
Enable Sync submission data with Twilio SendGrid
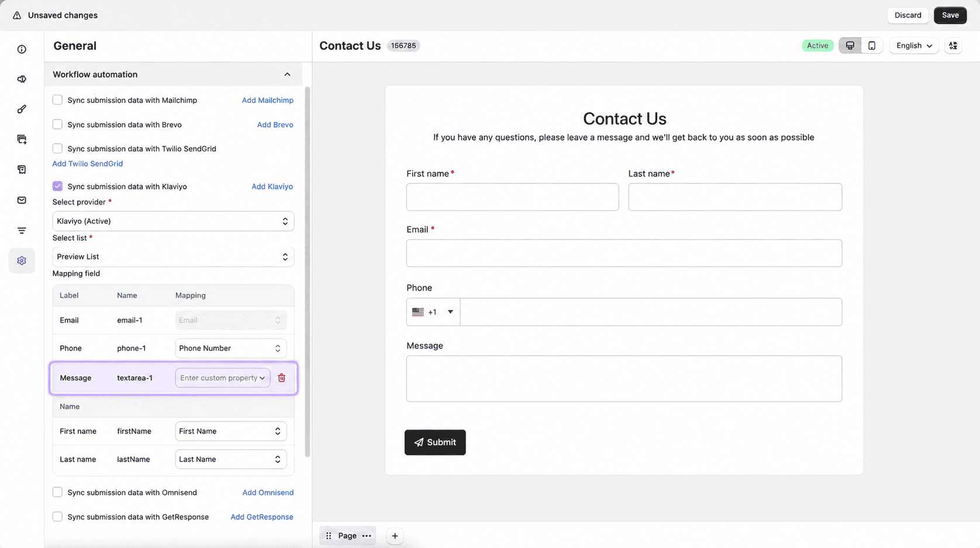57,148
